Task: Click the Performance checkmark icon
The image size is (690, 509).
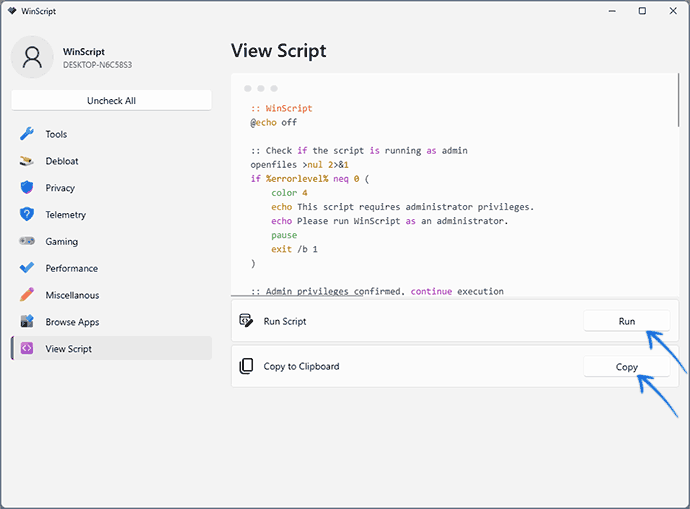Action: pos(27,268)
